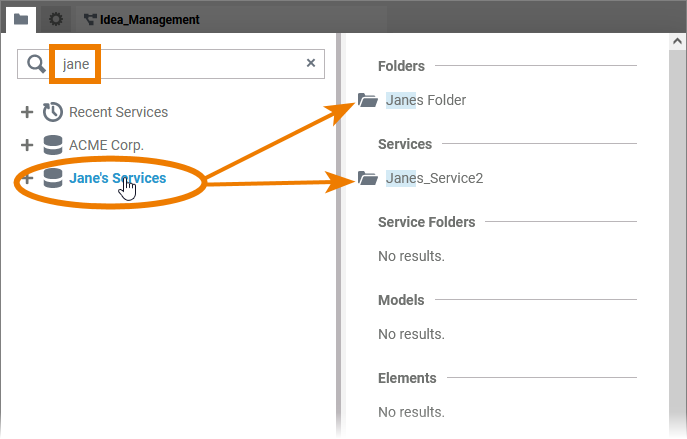687x439 pixels.
Task: Open the Janes Folder search result
Action: pyautogui.click(x=426, y=100)
